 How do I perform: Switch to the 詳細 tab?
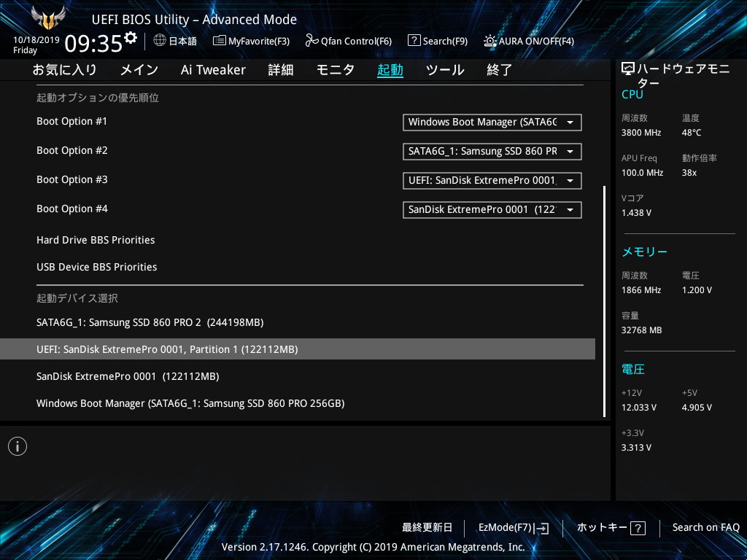[281, 70]
